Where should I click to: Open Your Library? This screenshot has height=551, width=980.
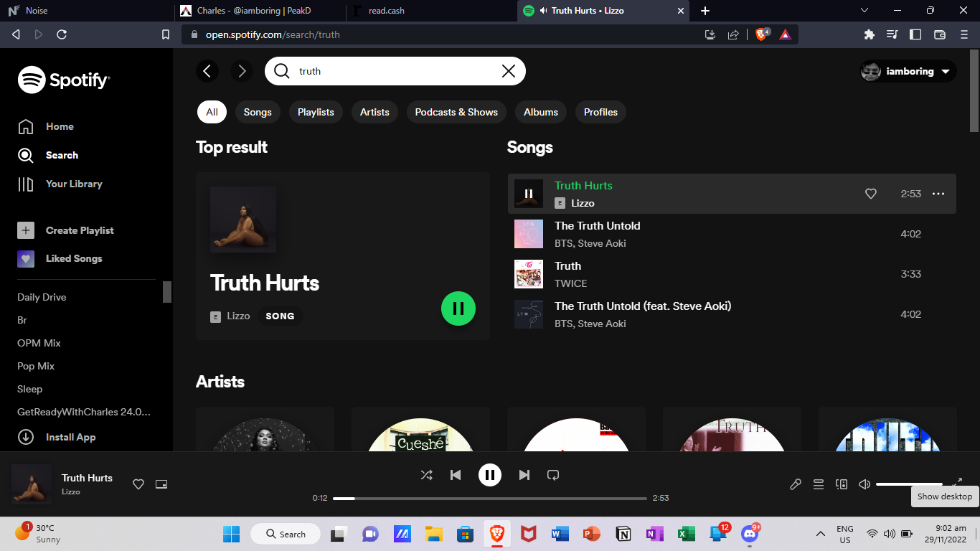60,184
